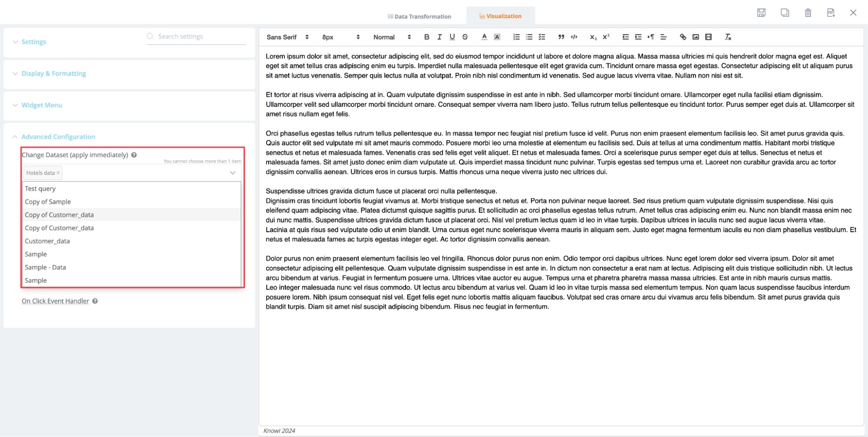Expand the Display & Formatting section

pos(53,73)
